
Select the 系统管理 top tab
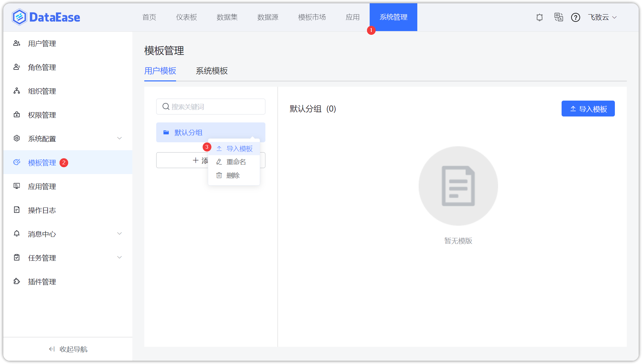393,17
